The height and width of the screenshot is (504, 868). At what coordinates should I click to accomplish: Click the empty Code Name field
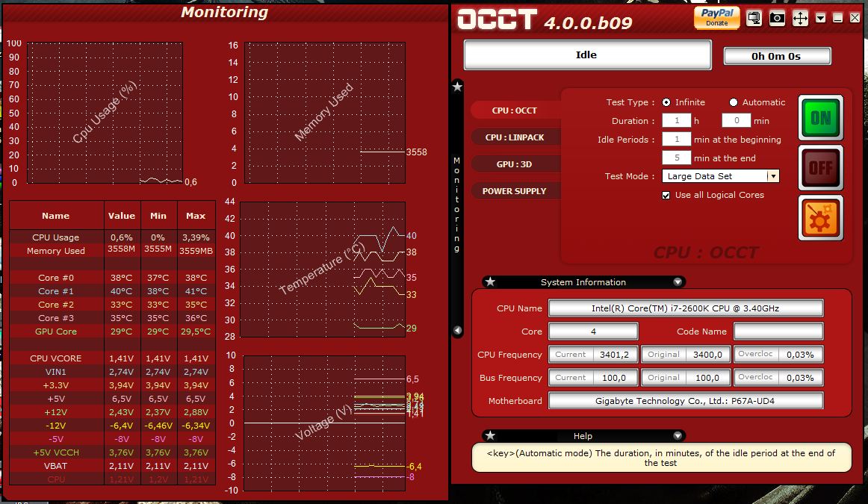pyautogui.click(x=778, y=332)
